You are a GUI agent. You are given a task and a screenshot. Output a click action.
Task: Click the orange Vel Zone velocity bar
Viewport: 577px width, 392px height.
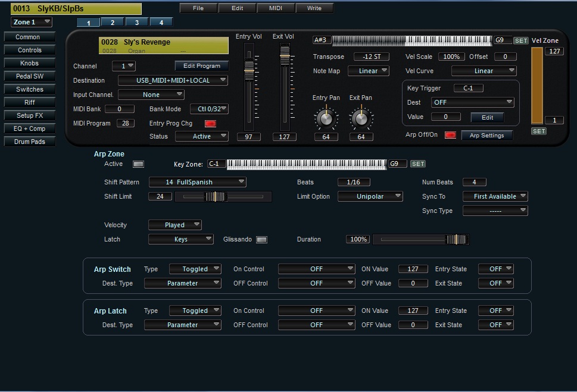tap(537, 86)
